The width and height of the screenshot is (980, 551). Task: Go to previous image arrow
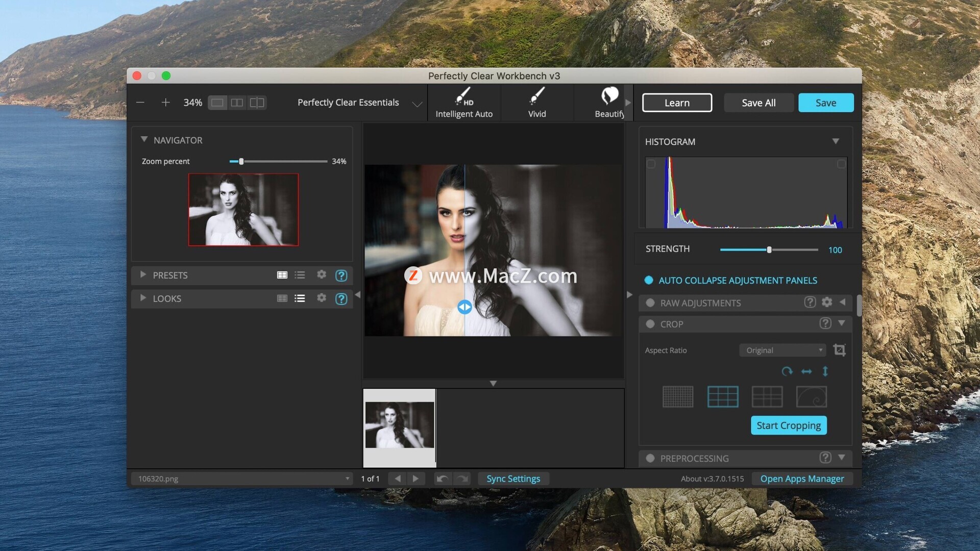tap(398, 479)
